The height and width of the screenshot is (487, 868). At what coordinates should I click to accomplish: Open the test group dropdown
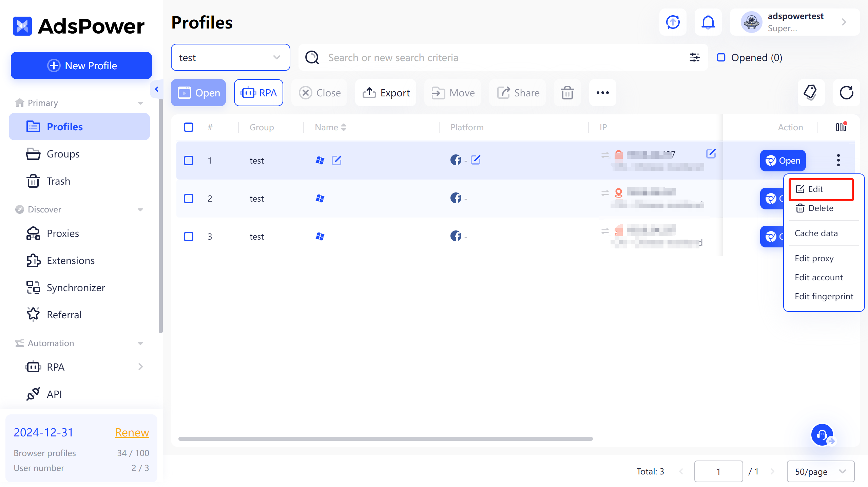pos(230,57)
